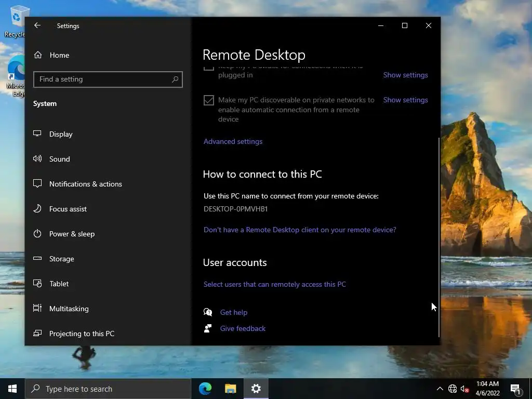
Task: Go back with the Settings back arrow
Action: (x=37, y=25)
